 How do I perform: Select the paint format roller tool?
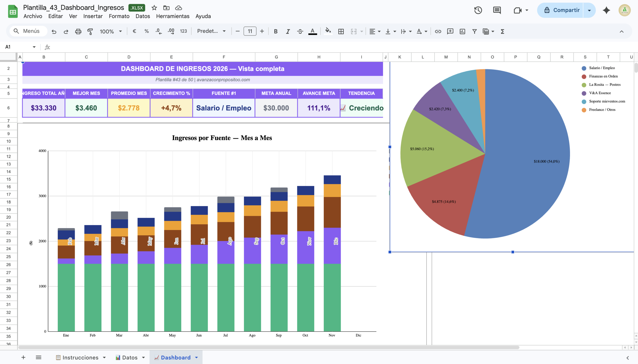click(90, 31)
